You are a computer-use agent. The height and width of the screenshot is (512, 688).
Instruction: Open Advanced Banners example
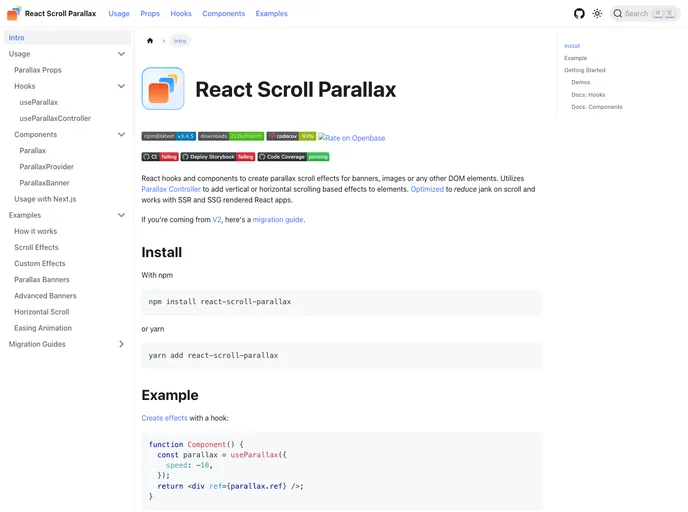45,296
